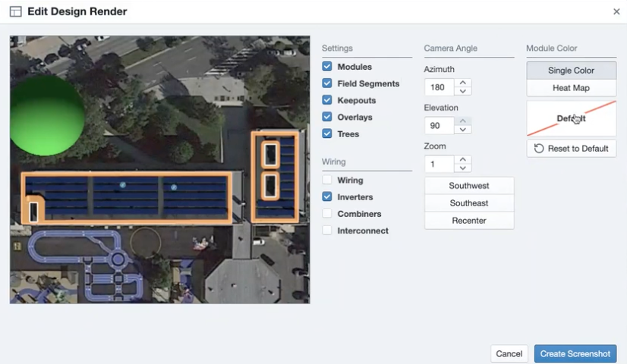Click the green tree in the preview
Screen dimensions: 627x364
pos(47,116)
